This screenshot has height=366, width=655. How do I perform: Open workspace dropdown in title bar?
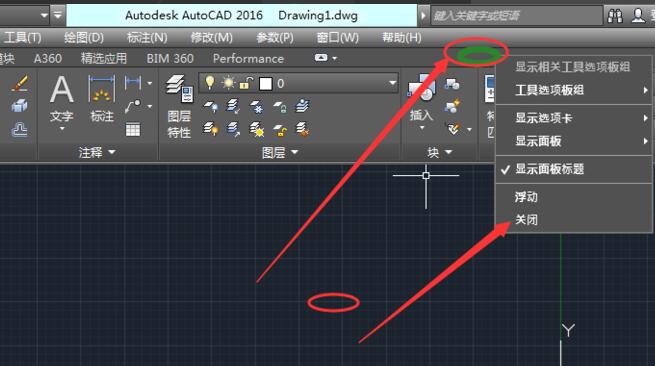click(44, 15)
